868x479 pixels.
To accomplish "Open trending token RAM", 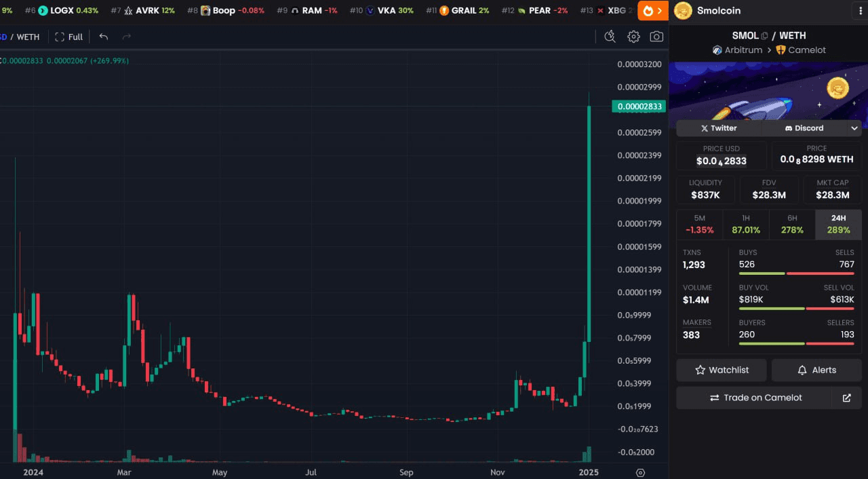I will [x=307, y=11].
